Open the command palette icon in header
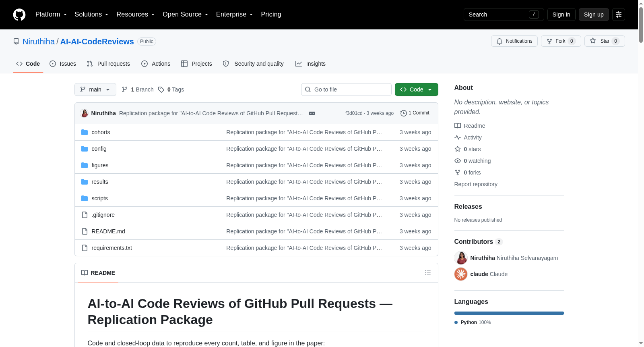 click(619, 15)
